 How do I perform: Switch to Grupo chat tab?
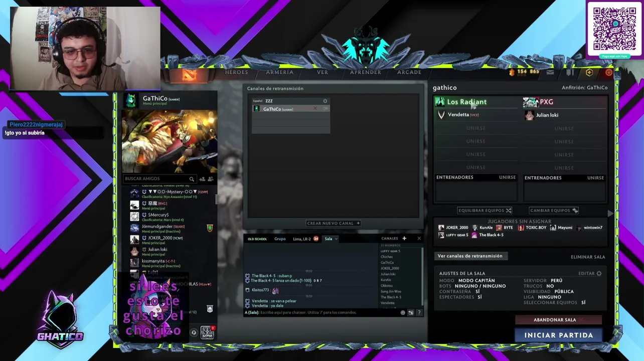click(280, 239)
